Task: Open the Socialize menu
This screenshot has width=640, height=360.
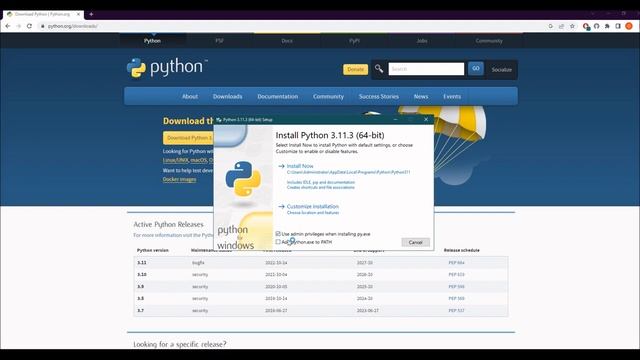Action: 501,70
